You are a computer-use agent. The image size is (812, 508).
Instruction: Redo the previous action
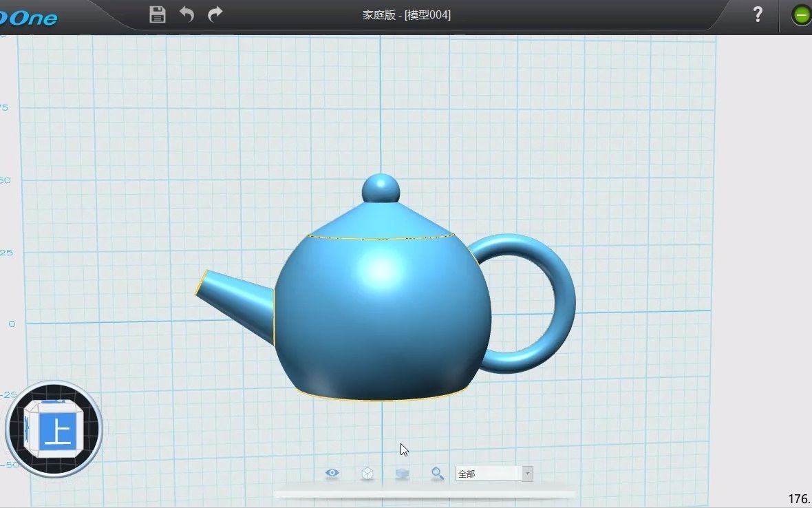215,14
